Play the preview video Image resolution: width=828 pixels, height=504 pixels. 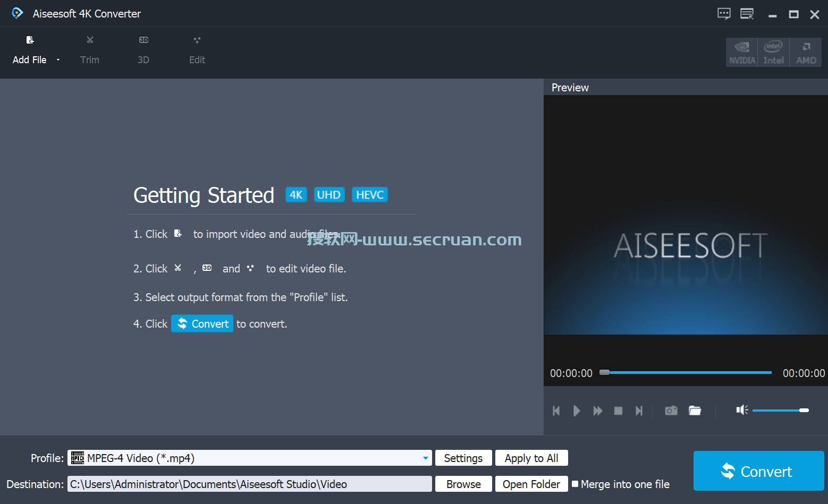click(x=577, y=411)
